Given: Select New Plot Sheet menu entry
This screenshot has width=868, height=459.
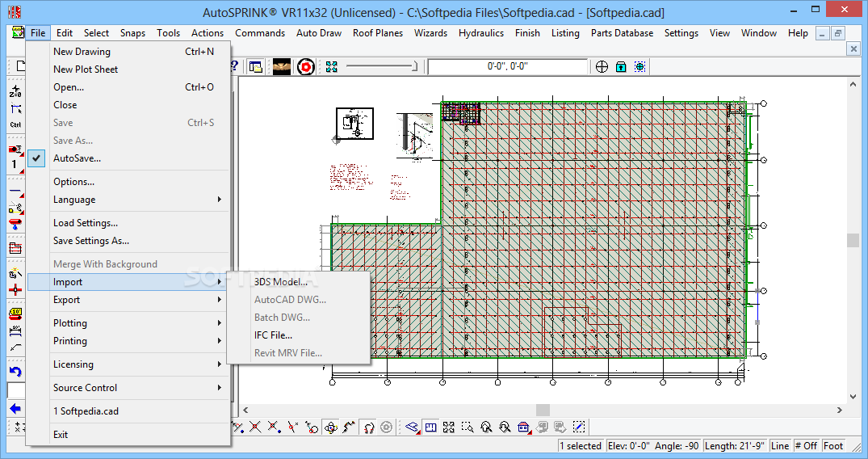Looking at the screenshot, I should click(128, 69).
